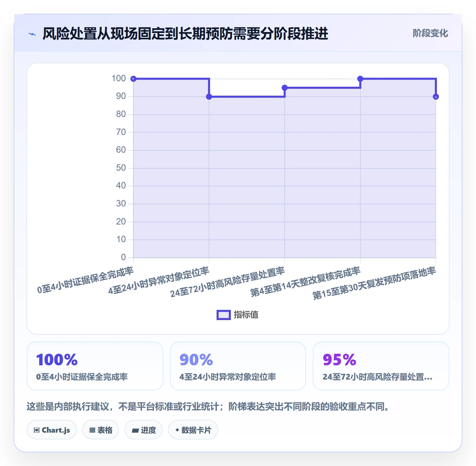Open the 90% data card

tap(238, 366)
